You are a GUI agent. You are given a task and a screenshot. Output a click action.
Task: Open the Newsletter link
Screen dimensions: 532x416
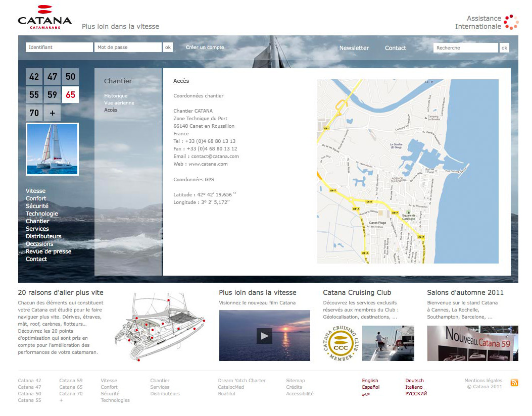(x=354, y=48)
